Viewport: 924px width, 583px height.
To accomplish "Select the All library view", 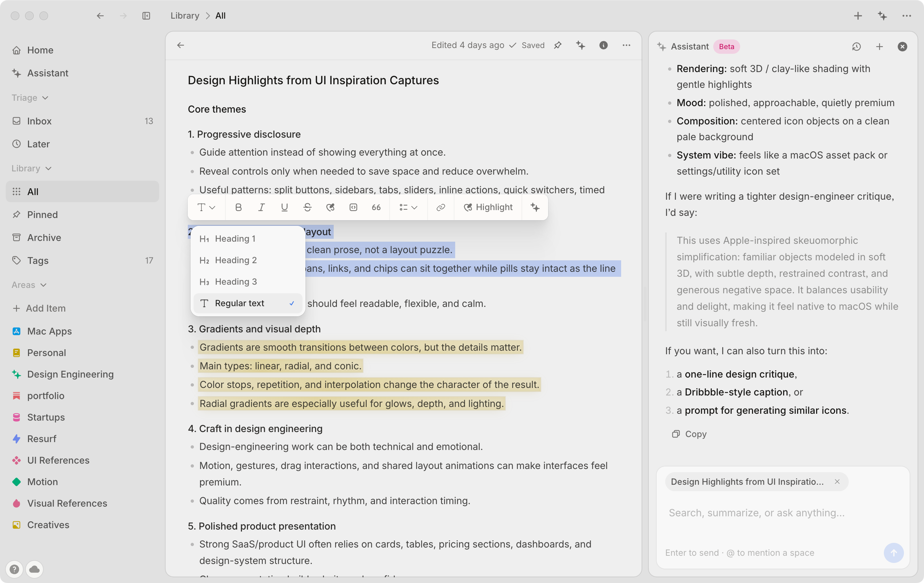I will (x=82, y=191).
